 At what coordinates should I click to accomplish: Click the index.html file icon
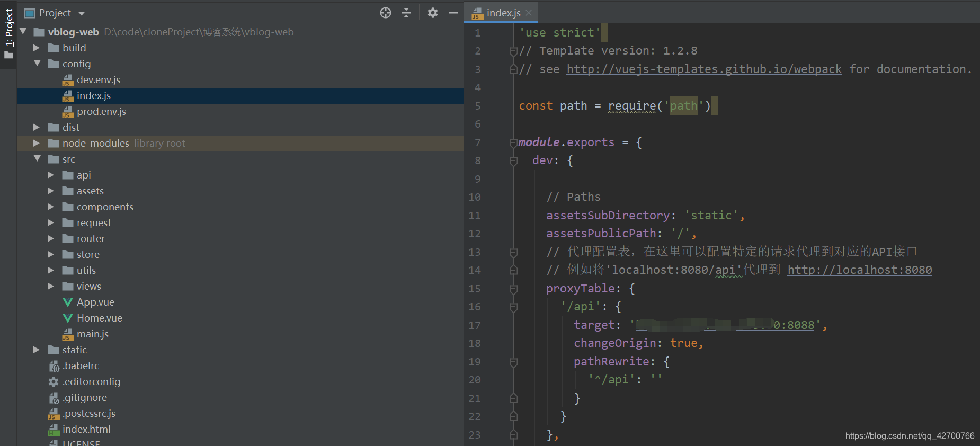54,430
